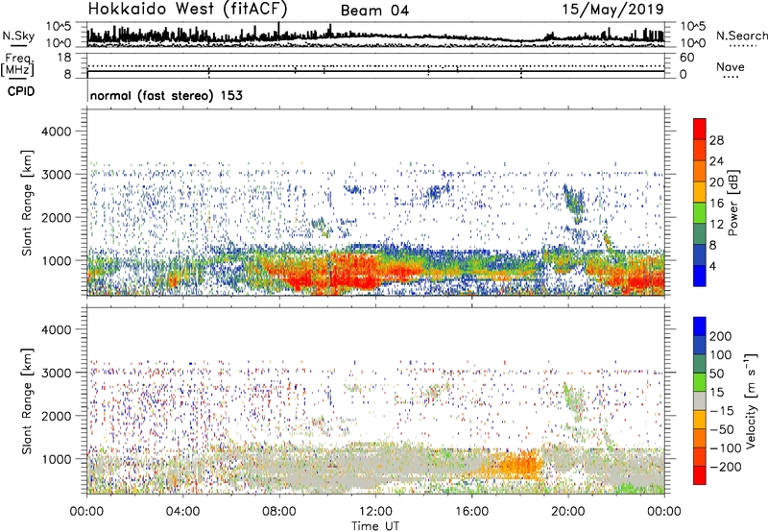Click the red bottom segment of Velocity color bar
Image resolution: width=768 pixels, height=532 pixels.
tap(700, 475)
